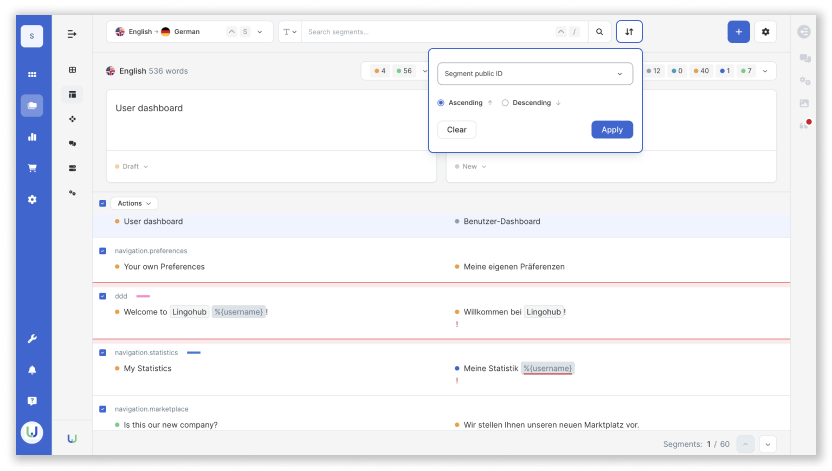Expand the target status counts chevron
This screenshot has width=832, height=471.
tap(765, 71)
